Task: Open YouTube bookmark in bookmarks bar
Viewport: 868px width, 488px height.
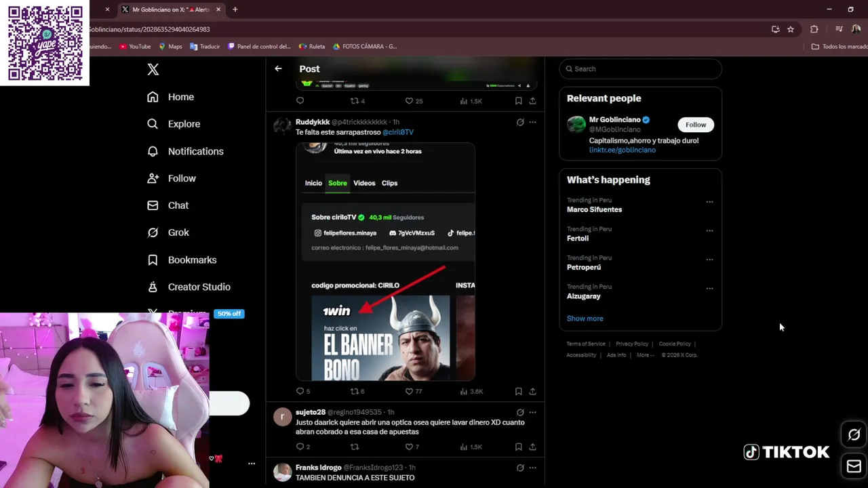Action: click(x=135, y=47)
